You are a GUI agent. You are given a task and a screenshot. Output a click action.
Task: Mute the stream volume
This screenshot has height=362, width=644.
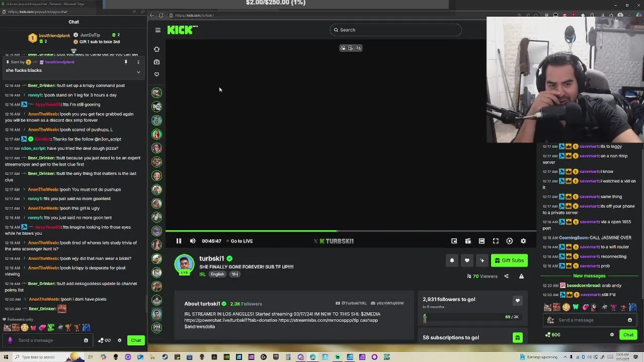pos(193,241)
